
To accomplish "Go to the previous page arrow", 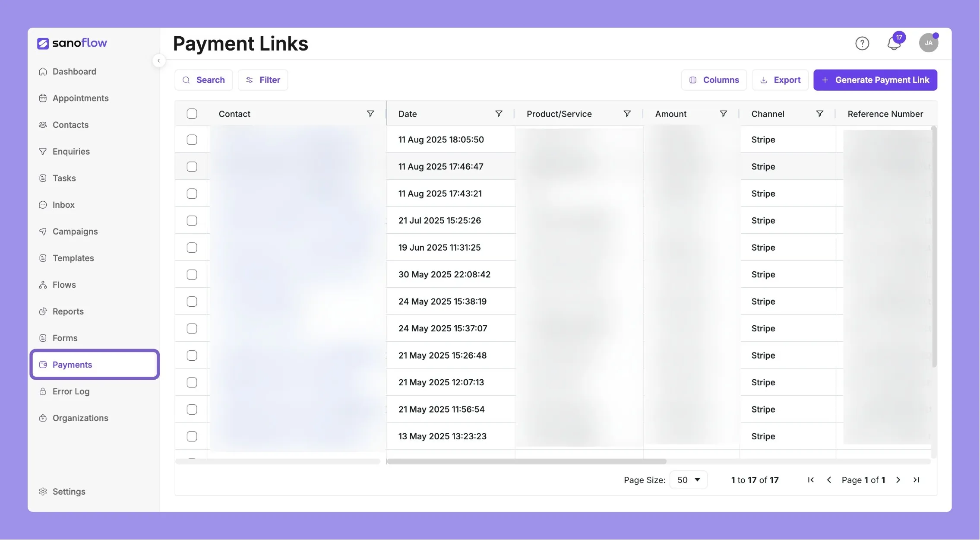I will coord(829,480).
